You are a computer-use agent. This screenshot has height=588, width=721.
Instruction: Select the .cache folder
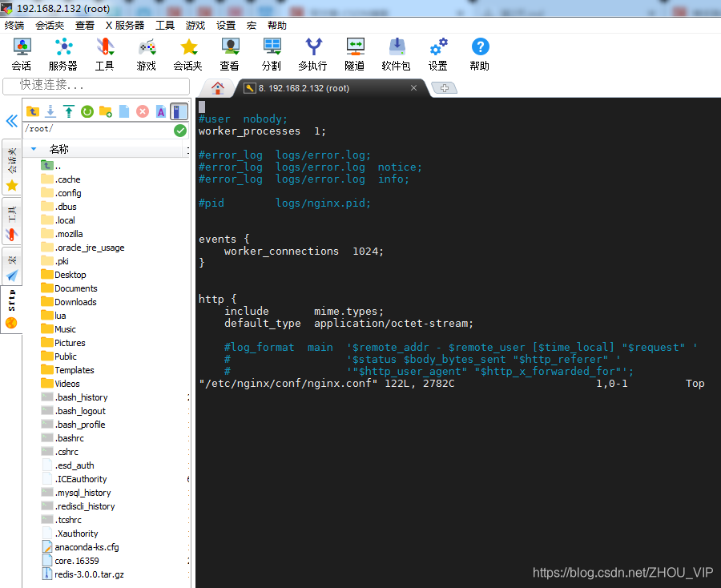tap(61, 179)
